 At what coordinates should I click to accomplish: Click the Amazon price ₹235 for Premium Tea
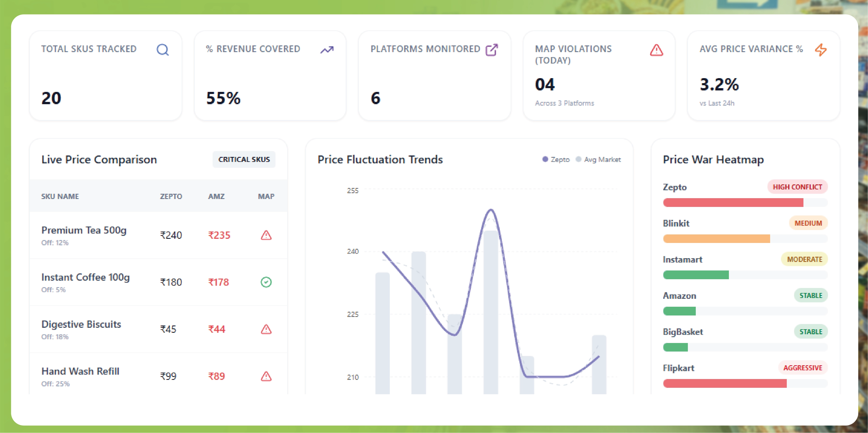219,235
